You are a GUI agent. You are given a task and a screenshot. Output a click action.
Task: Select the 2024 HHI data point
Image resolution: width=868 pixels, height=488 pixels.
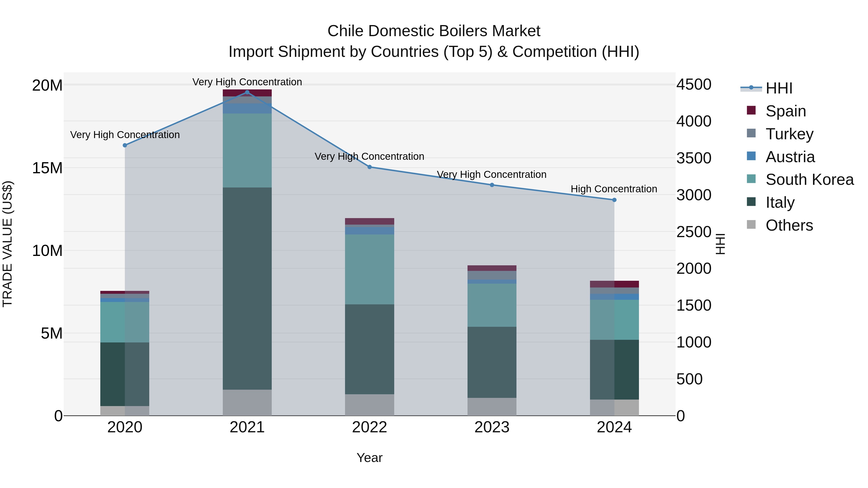pos(614,200)
